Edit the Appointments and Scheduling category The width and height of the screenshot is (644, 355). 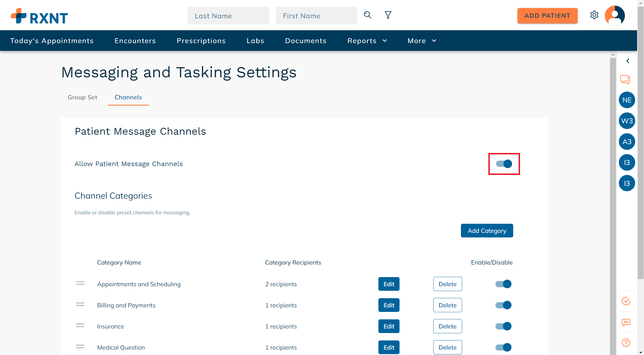389,284
